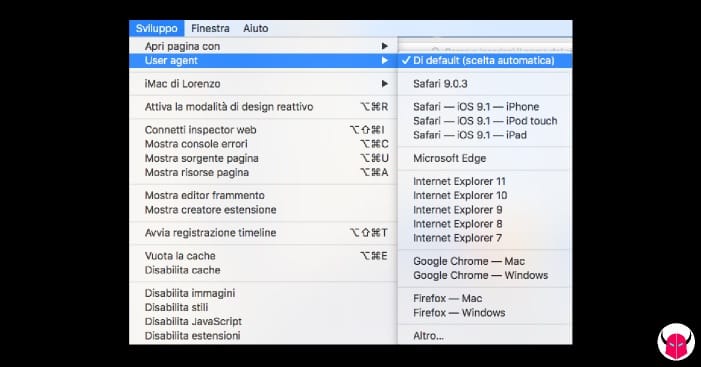Toggle Disabilita JavaScript

click(263, 321)
